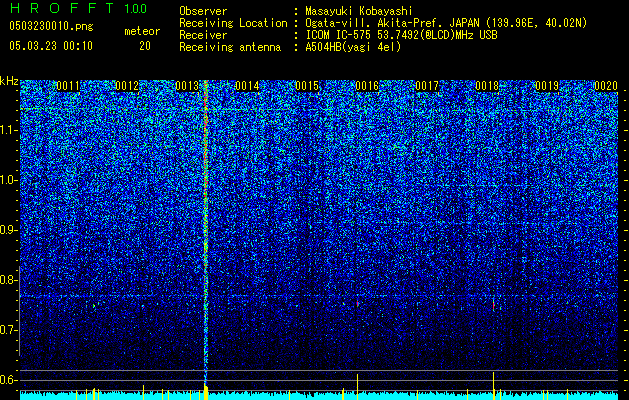The height and width of the screenshot is (400, 629).
Task: Click the tall yellow spike below 0016
Action: coord(357,387)
